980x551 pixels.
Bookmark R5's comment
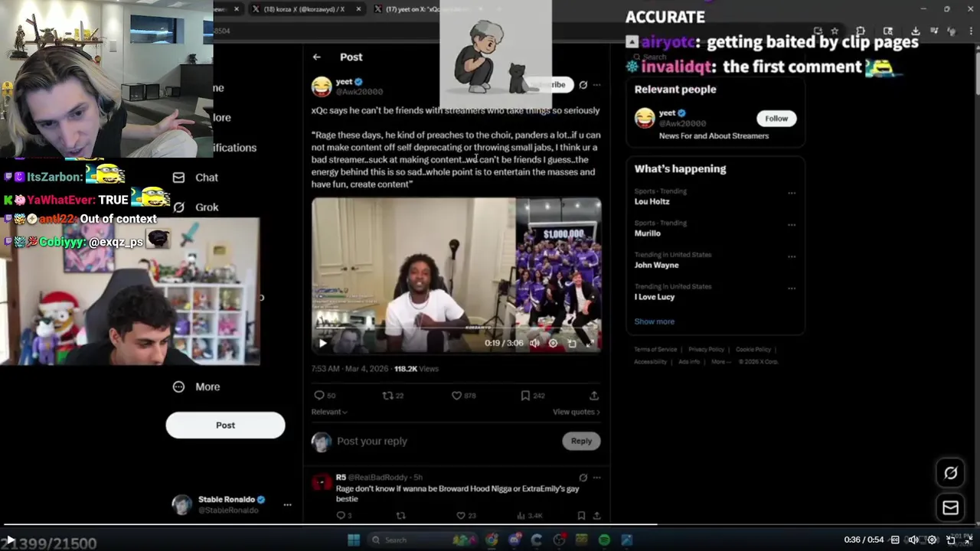[582, 516]
